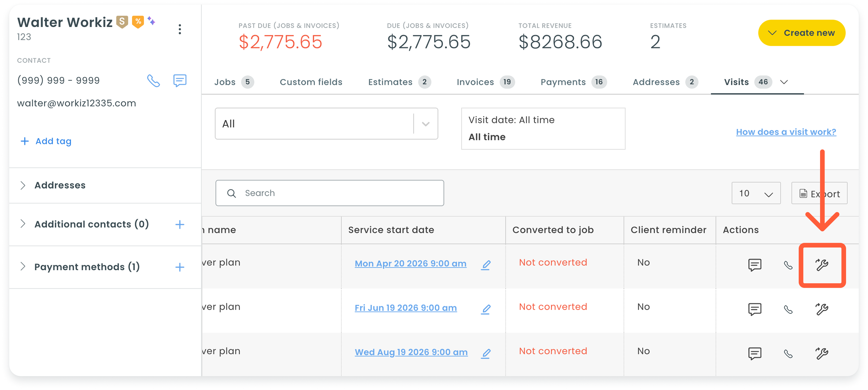
Task: Click the email walter@workiz12335.com
Action: [x=77, y=103]
